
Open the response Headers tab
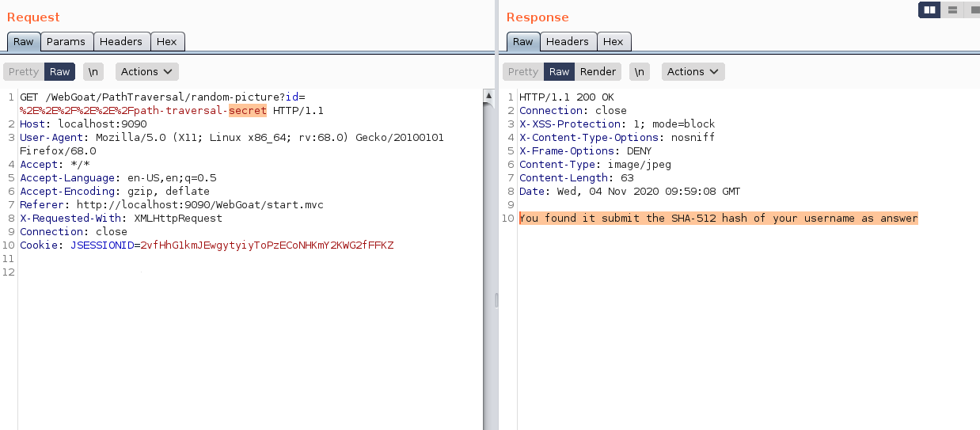(567, 41)
